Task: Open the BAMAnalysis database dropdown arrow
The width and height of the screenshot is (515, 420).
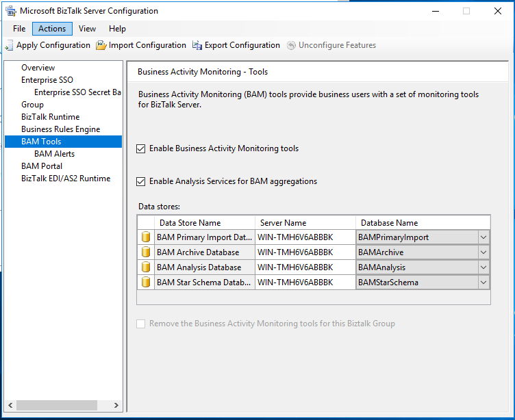Action: click(483, 267)
